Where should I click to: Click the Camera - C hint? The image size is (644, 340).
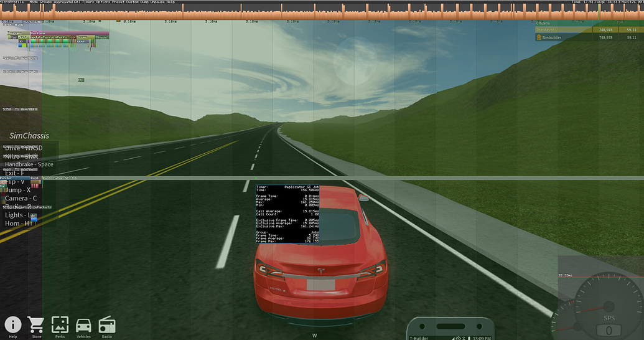tap(21, 198)
